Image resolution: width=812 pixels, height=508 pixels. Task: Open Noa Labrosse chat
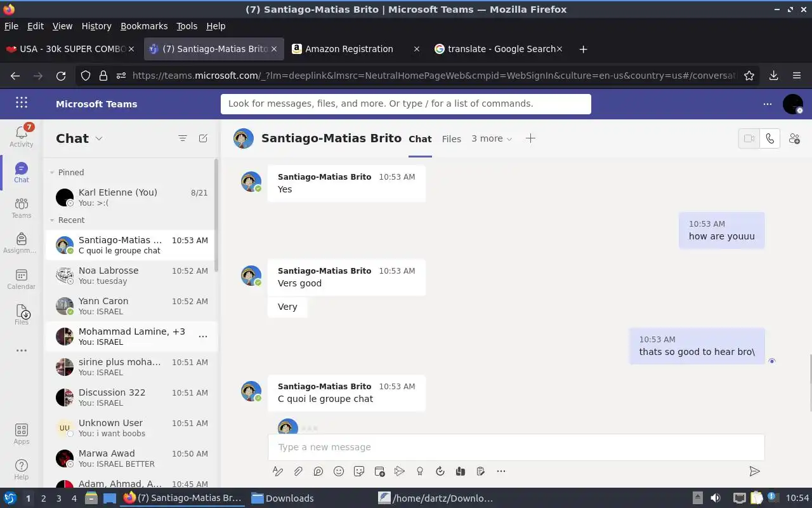pyautogui.click(x=130, y=276)
